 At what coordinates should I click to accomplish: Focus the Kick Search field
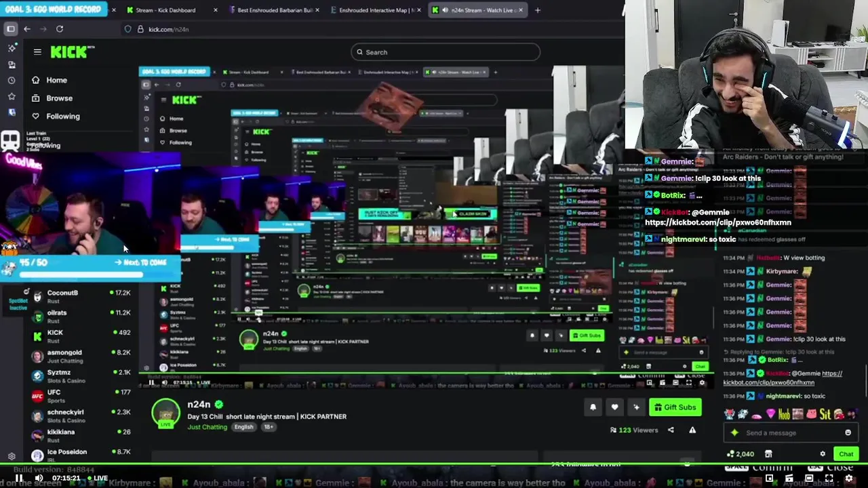[x=446, y=52]
